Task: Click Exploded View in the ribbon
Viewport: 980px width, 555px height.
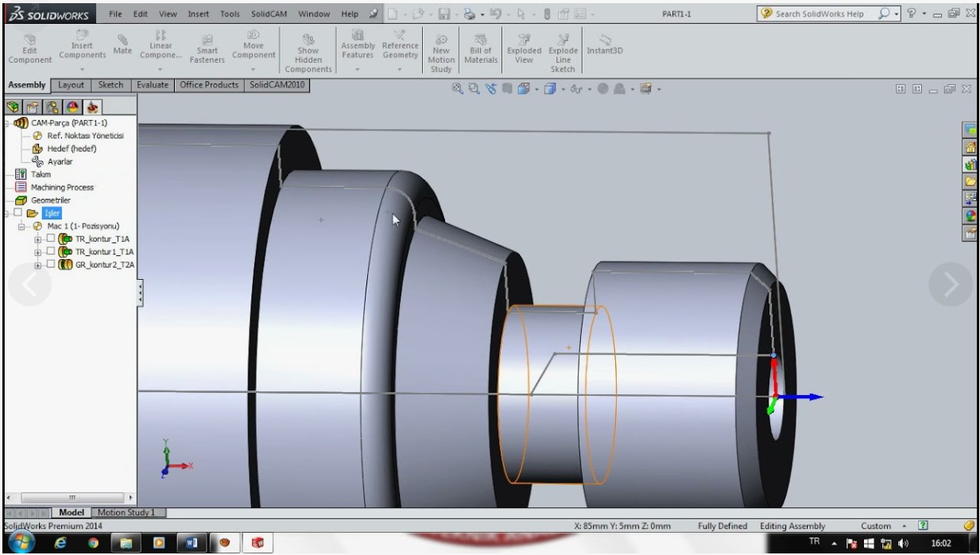Action: click(524, 49)
